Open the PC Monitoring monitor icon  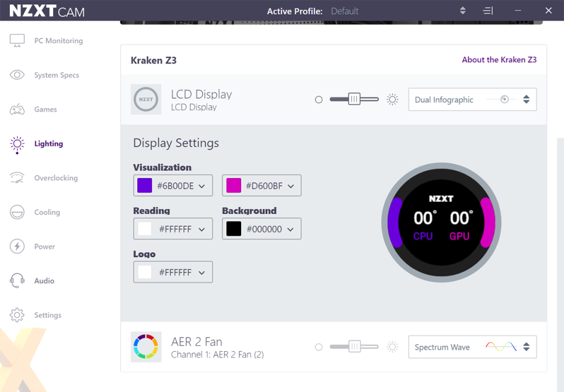pos(17,41)
